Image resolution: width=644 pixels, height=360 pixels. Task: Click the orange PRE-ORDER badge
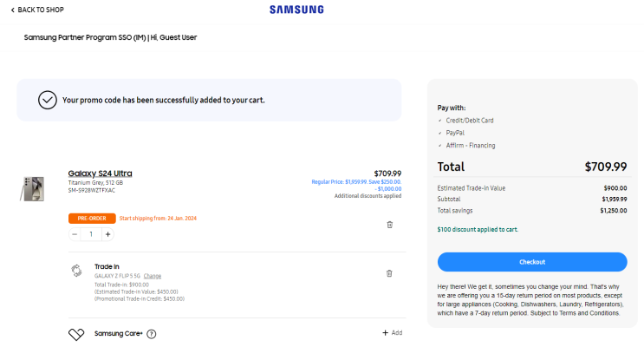(x=91, y=218)
